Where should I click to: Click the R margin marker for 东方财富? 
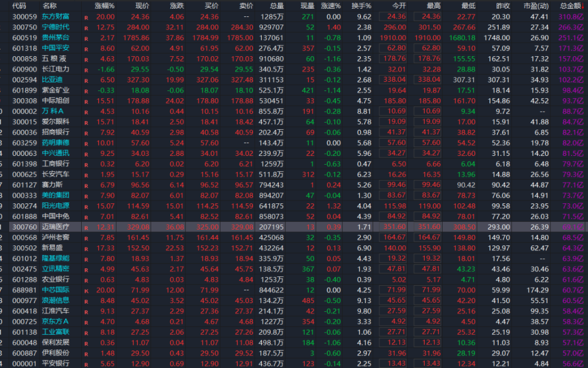pyautogui.click(x=86, y=17)
